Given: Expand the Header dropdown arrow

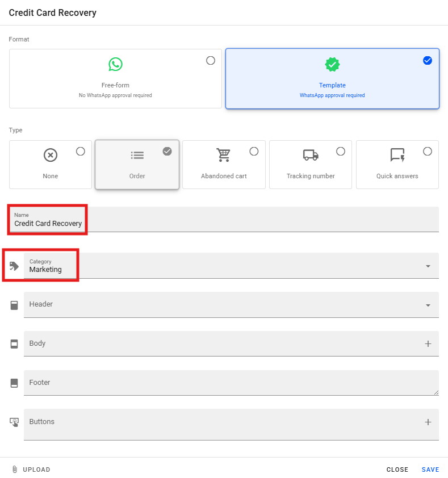Looking at the screenshot, I should [428, 305].
